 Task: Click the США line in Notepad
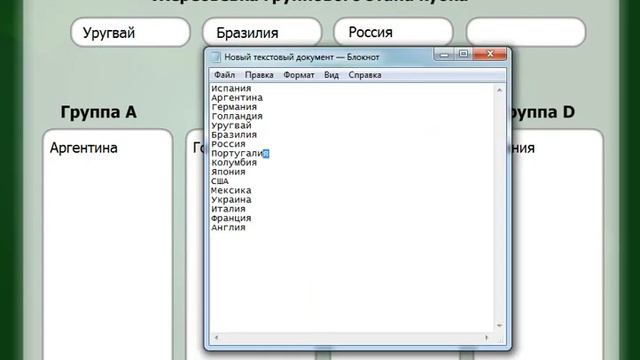coord(220,181)
